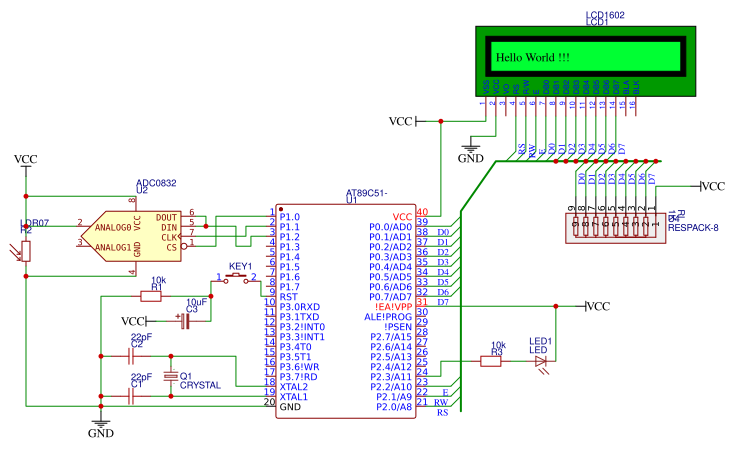Click the P2.0/A8 pin label
Image resolution: width=736 pixels, height=450 pixels.
(x=394, y=406)
